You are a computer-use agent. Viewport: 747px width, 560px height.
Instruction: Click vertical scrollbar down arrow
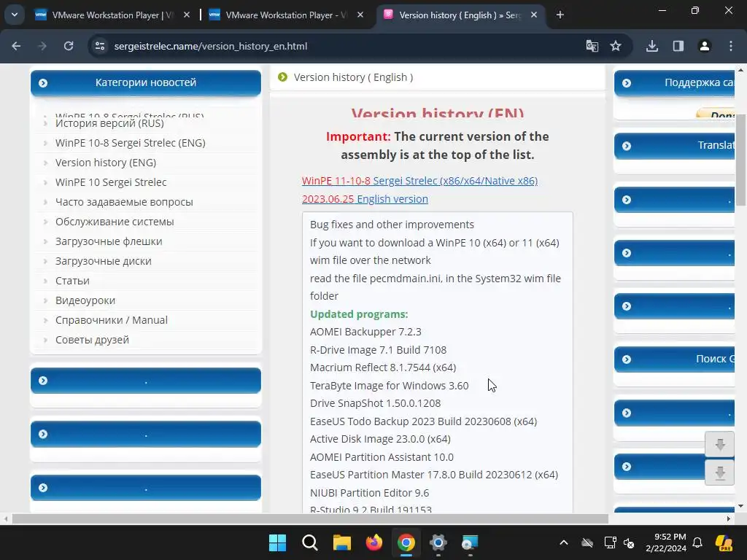(x=740, y=506)
